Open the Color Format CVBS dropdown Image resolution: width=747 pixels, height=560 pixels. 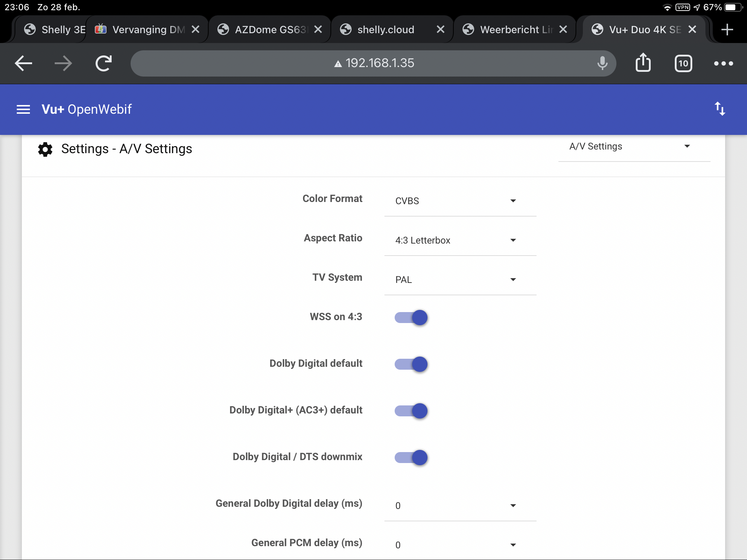click(460, 201)
